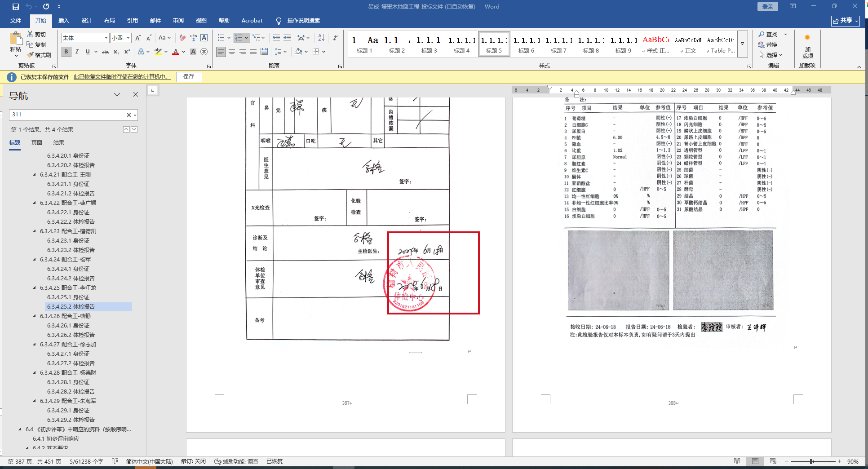Screen dimensions: 868x469
Task: Select the 审阅 ribbon tab
Action: pyautogui.click(x=178, y=21)
